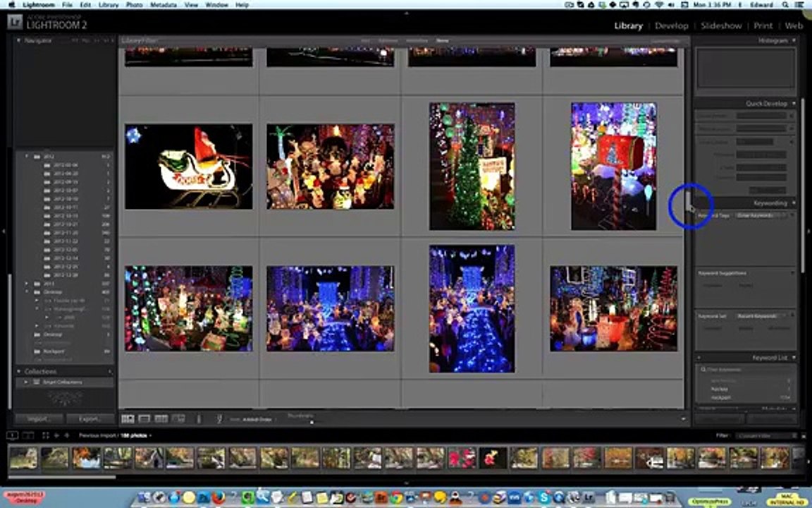This screenshot has width=812, height=508.
Task: Select the Painter spray can tool
Action: [219, 419]
